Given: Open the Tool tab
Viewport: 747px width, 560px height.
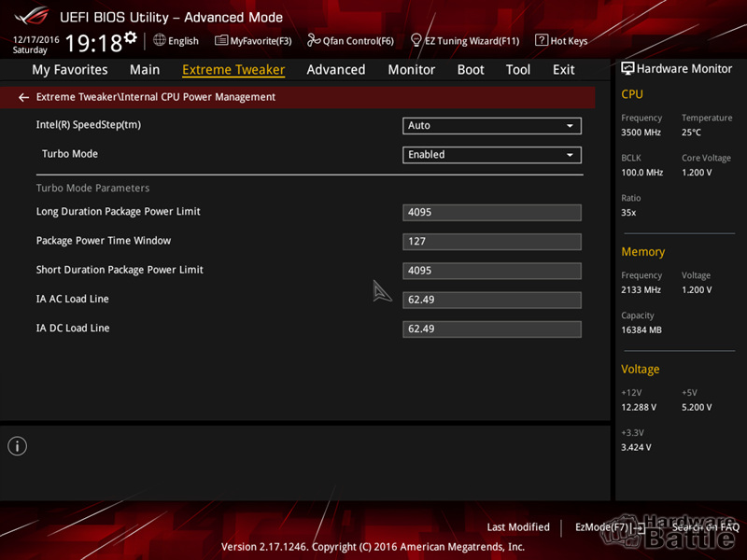Looking at the screenshot, I should pos(518,70).
